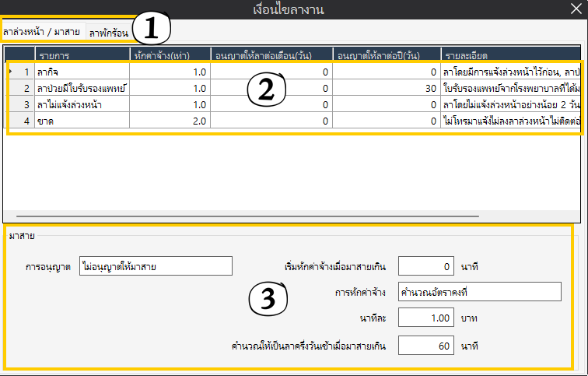Open the การอนุญาต field showing ไม่อนุญาตให้มาสาย
588x376 pixels.
(155, 266)
